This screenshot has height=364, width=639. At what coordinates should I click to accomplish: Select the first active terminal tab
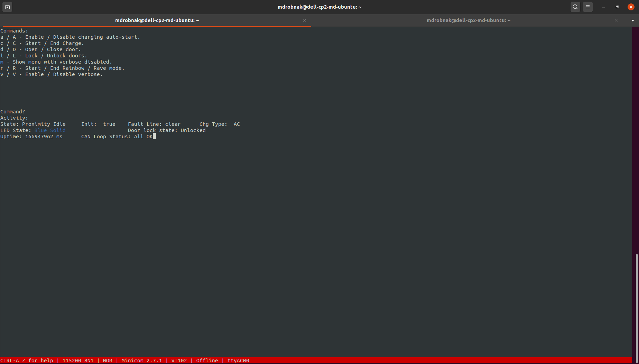point(157,20)
